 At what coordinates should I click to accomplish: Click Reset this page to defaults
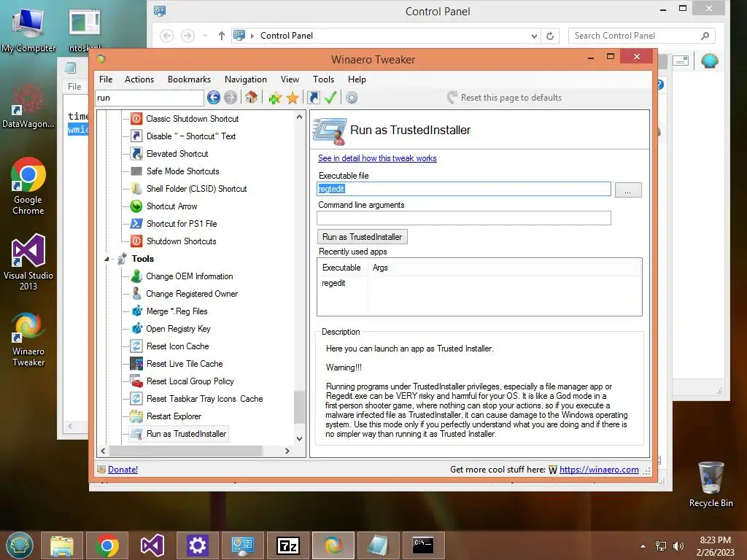pos(505,98)
